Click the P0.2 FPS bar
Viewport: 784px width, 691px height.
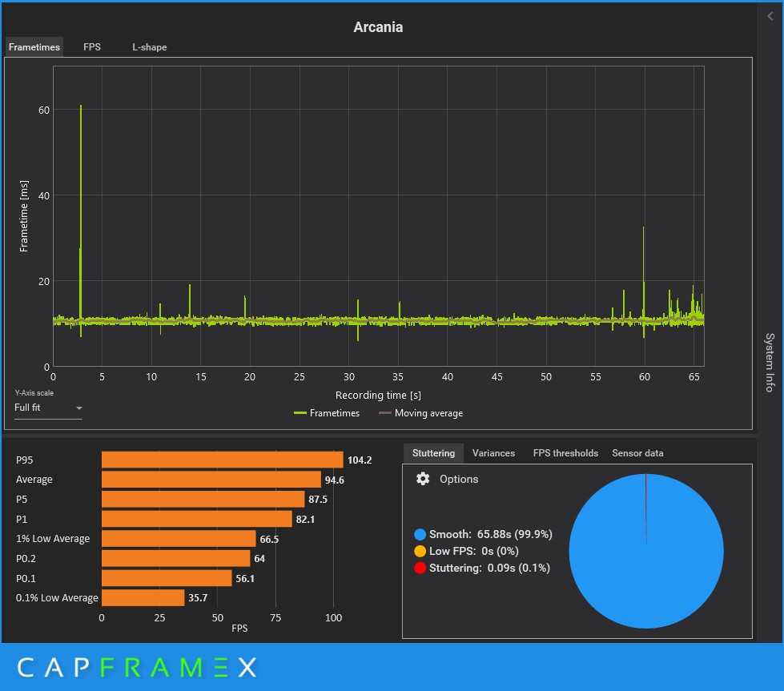point(176,558)
